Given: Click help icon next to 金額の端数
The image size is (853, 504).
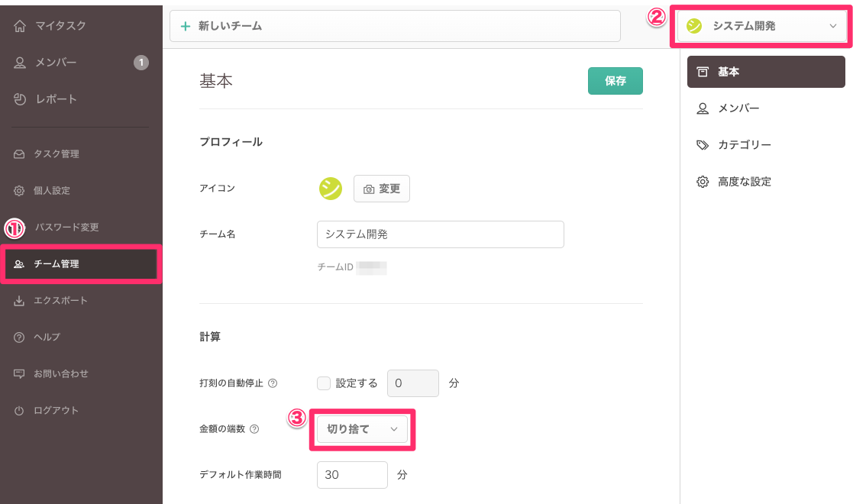Looking at the screenshot, I should (254, 429).
